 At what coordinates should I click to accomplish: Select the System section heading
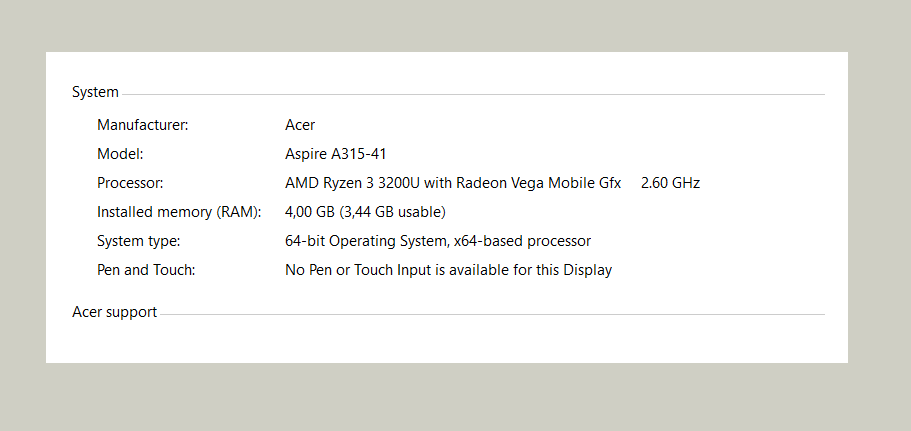(95, 92)
